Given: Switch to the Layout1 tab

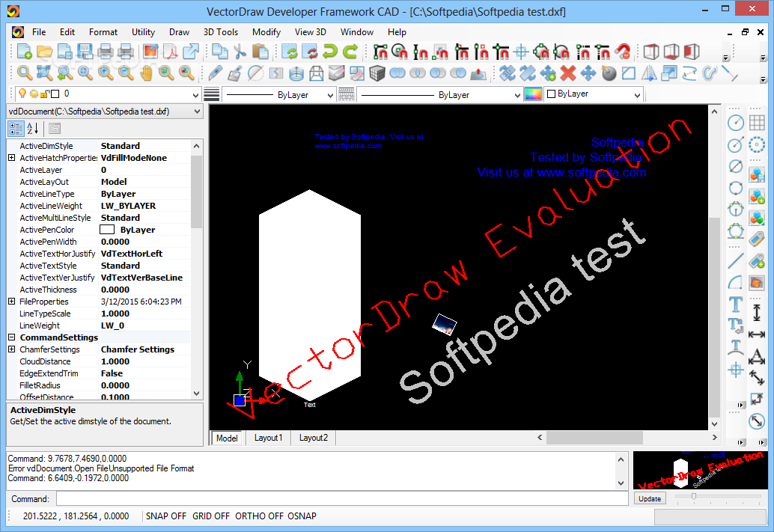Looking at the screenshot, I should coord(268,438).
